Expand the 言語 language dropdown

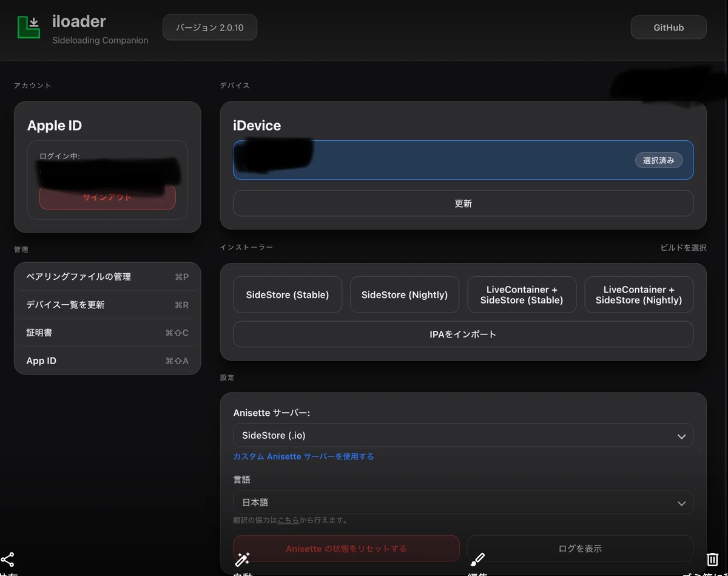pos(463,503)
